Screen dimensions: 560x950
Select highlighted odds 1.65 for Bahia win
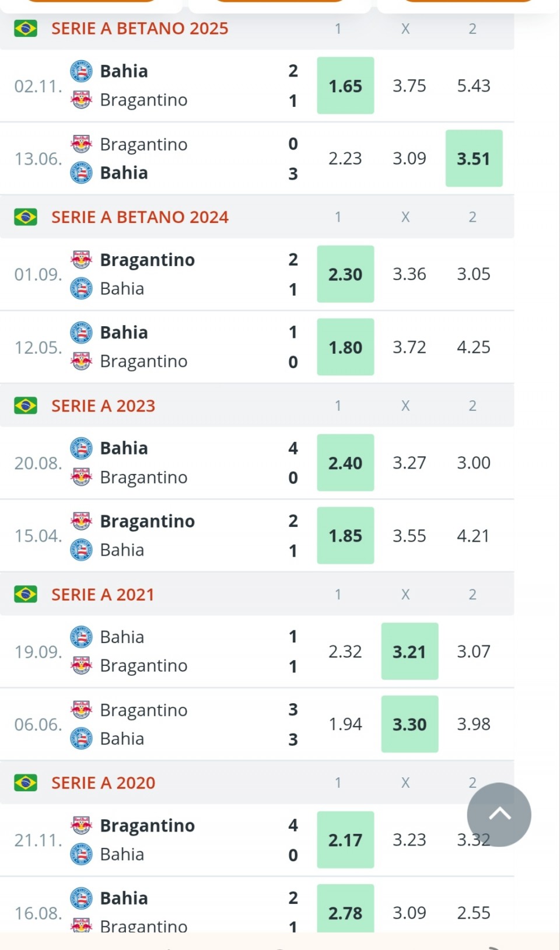click(x=345, y=86)
